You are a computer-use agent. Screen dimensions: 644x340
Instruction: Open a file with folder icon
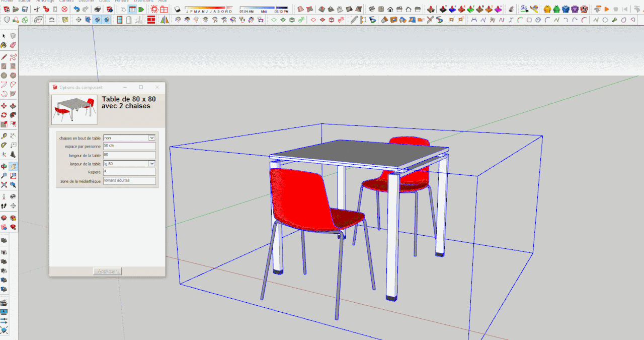coord(16,9)
